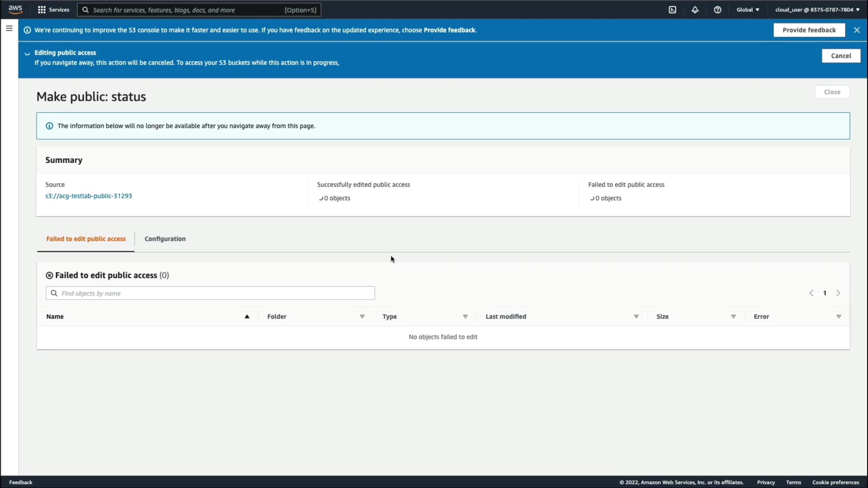Open the AWS CloudShell icon

(x=672, y=10)
